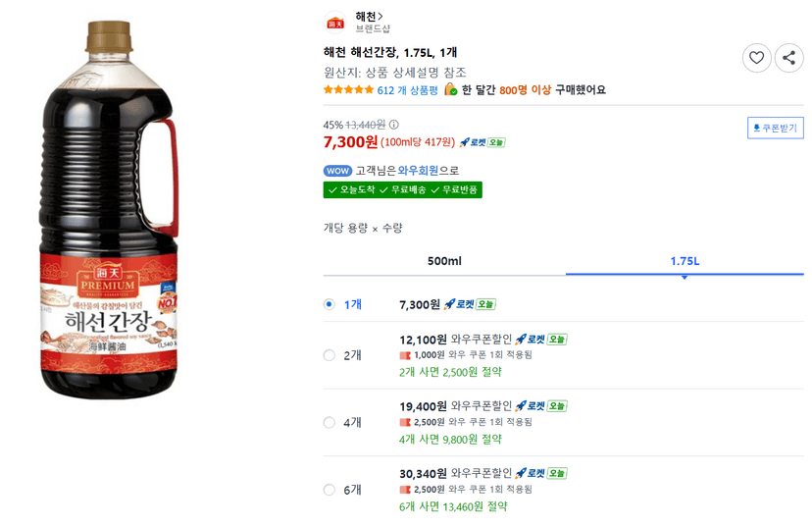Switch to the 500ml volume tab
812x526 pixels.
coord(444,261)
